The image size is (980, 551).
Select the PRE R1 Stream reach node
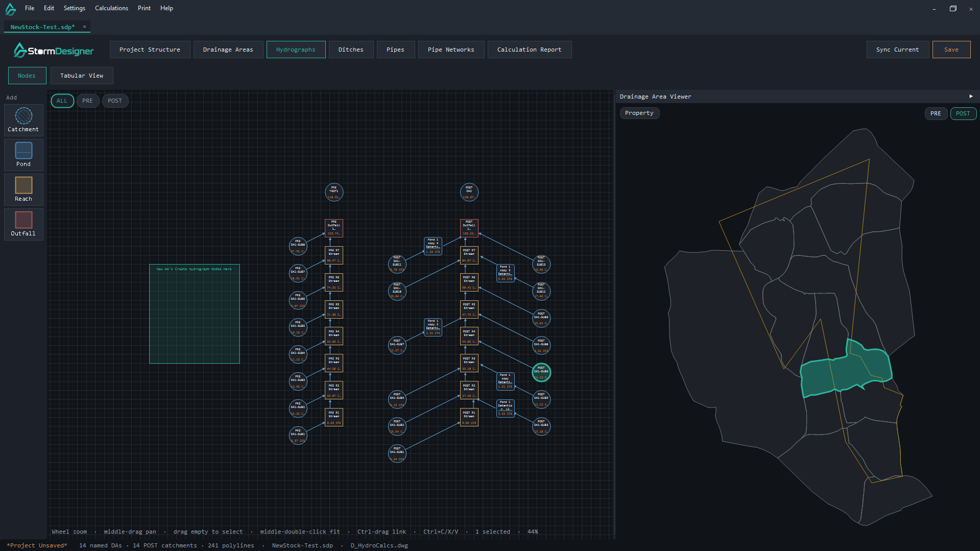click(x=334, y=418)
